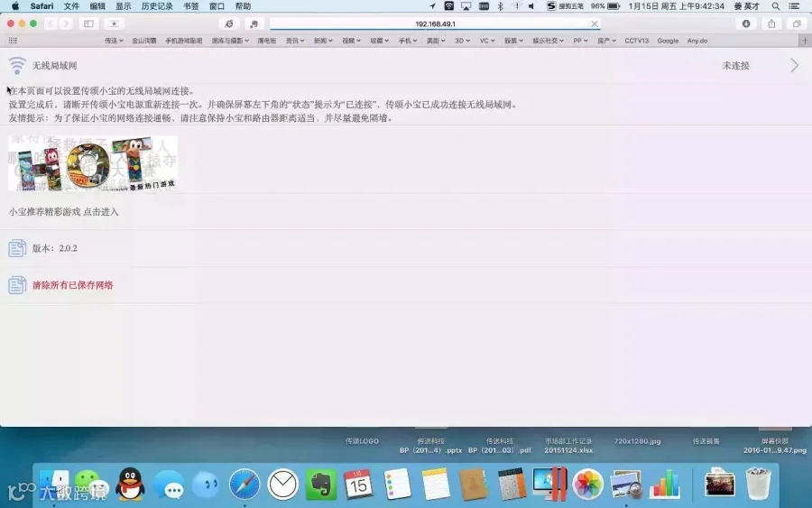Open the Numbers chart app in Dock

(664, 485)
